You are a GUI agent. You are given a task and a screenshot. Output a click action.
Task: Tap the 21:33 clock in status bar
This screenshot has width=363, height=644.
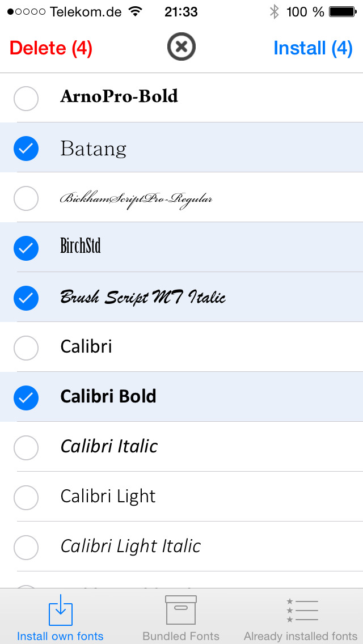[181, 12]
